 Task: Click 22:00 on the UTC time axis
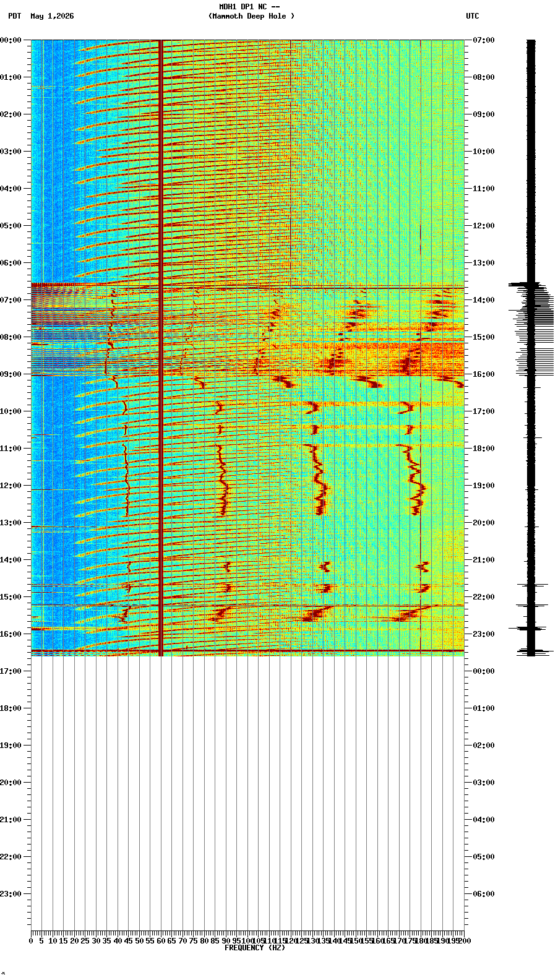click(484, 597)
